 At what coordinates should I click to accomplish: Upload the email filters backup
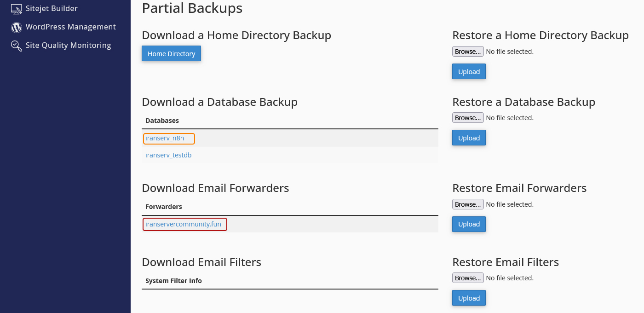[x=469, y=298]
